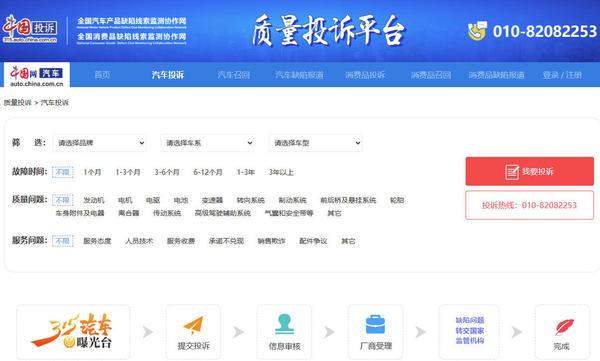Click 质量投诉 in the breadcrumb

pyautogui.click(x=18, y=103)
